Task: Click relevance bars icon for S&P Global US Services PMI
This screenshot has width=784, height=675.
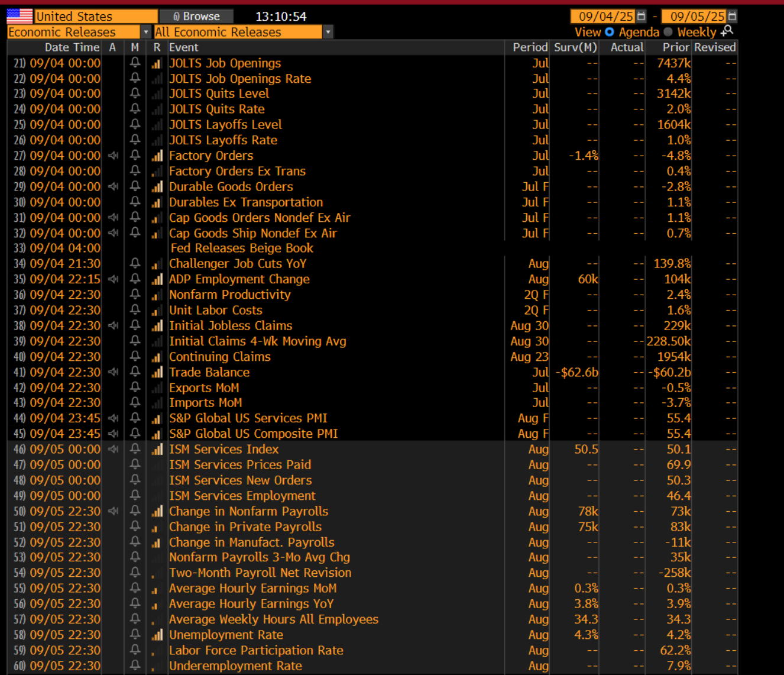Action: pyautogui.click(x=157, y=418)
